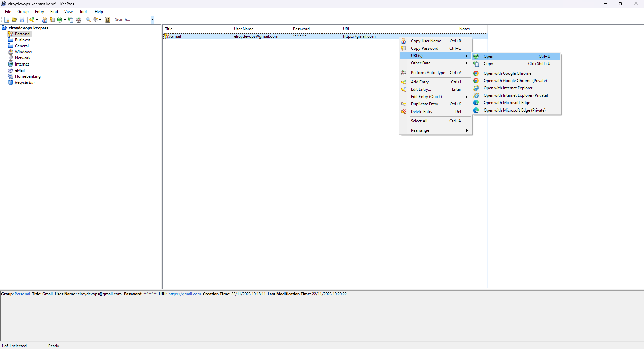Click the Show Entries keys toolbar icon

96,20
